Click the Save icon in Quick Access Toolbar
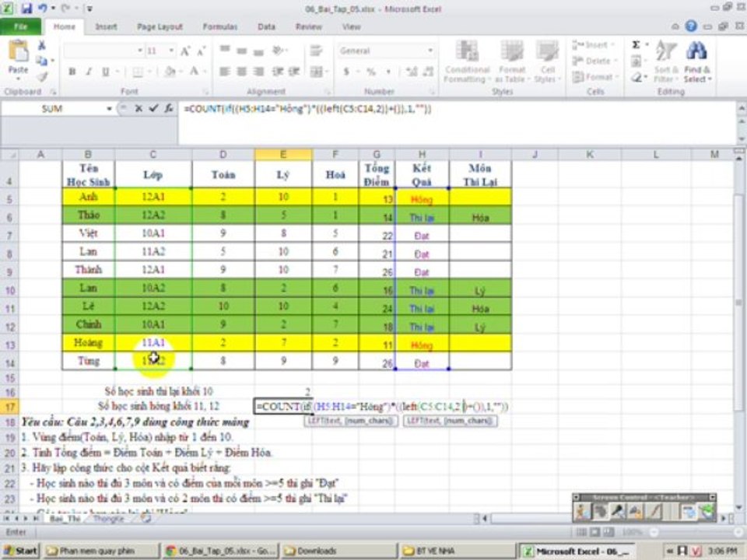Screen dimensions: 747x560 tap(27, 8)
